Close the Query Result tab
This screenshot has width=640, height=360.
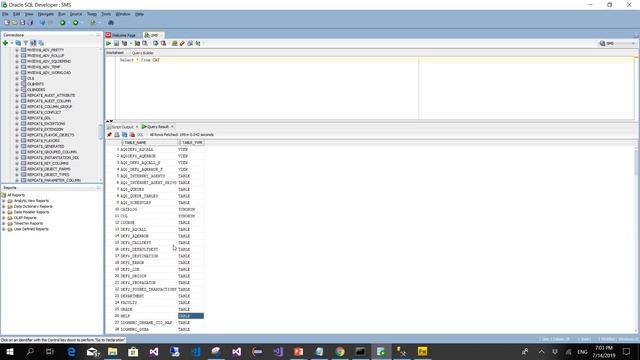(x=172, y=127)
